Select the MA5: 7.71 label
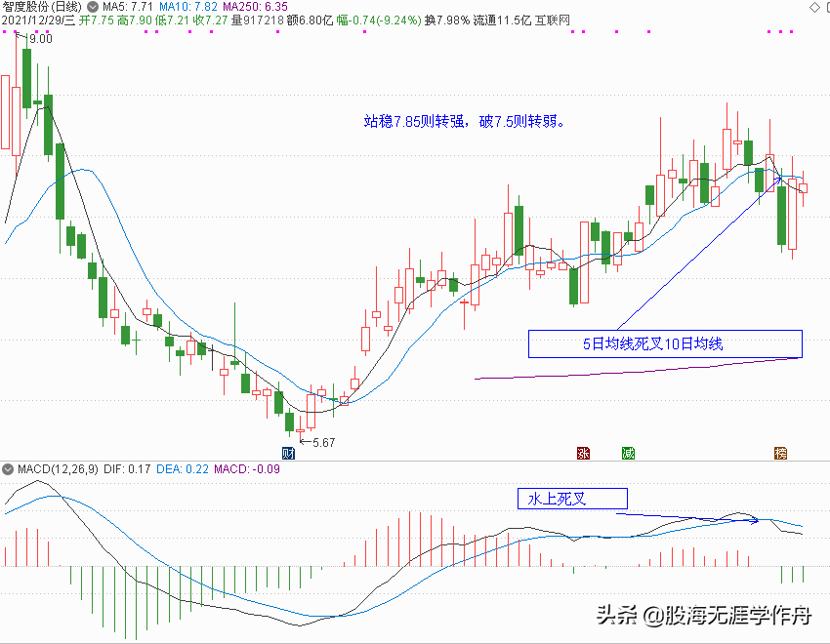 click(128, 7)
